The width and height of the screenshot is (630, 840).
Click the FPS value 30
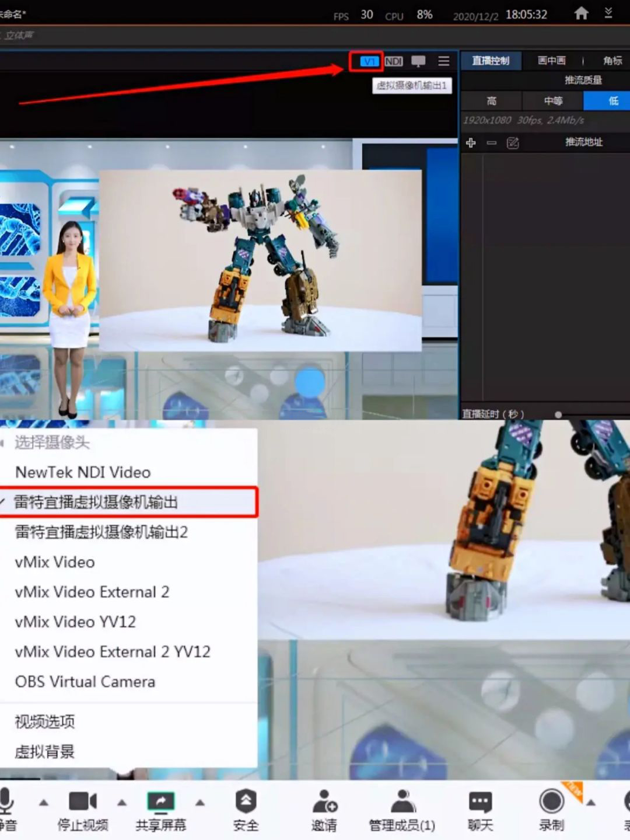pyautogui.click(x=367, y=15)
